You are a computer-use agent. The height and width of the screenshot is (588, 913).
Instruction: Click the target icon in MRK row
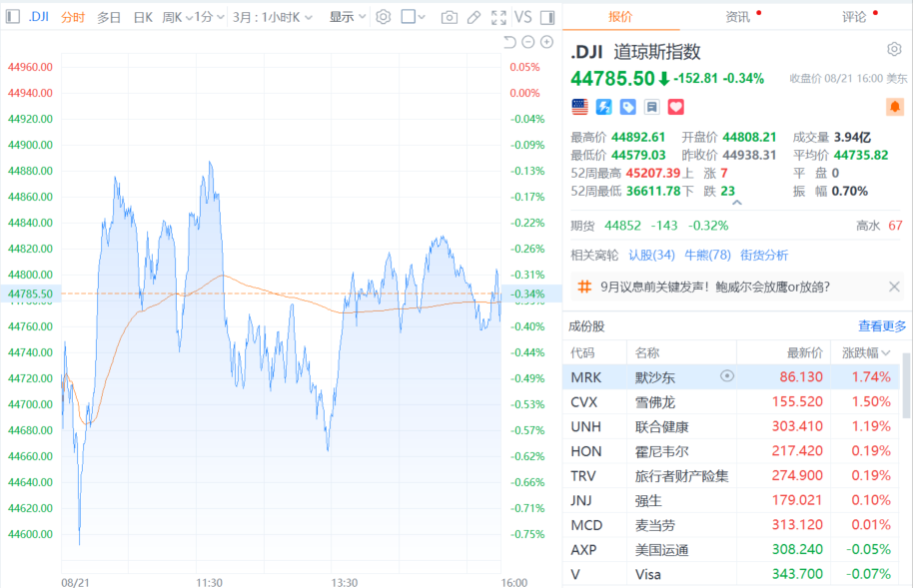coord(726,376)
